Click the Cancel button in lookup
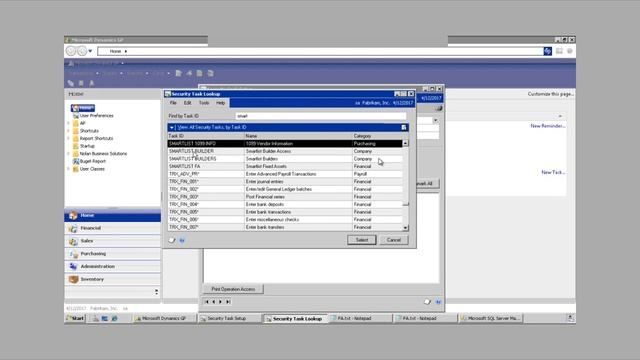The height and width of the screenshot is (360, 640). pos(393,240)
